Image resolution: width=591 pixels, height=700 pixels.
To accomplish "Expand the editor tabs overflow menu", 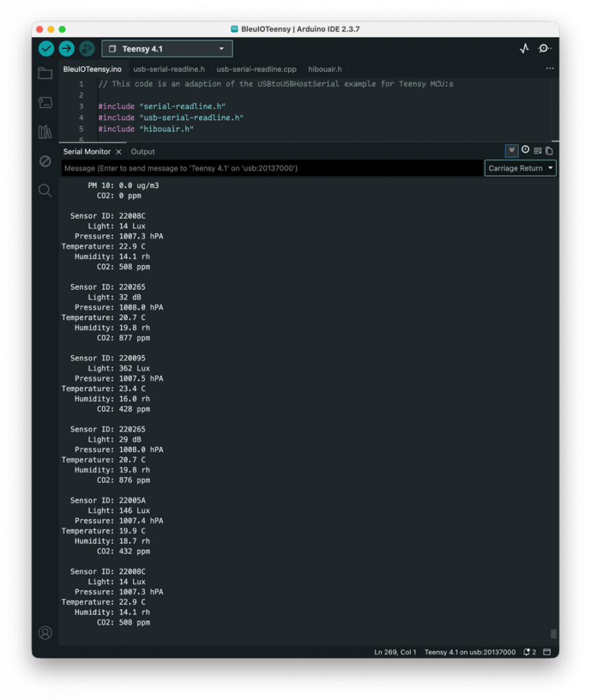I will point(549,69).
